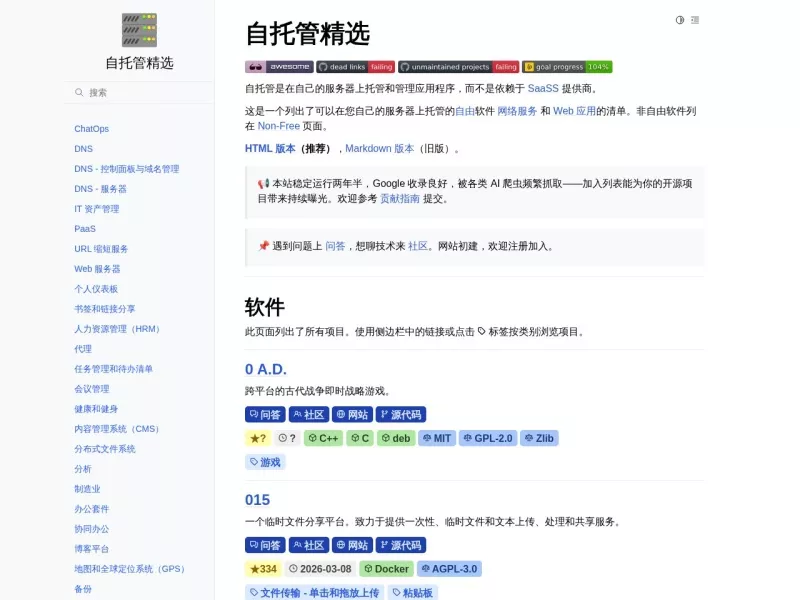This screenshot has height=600, width=800.
Task: Open the Markdown 版本 link
Action: point(380,148)
